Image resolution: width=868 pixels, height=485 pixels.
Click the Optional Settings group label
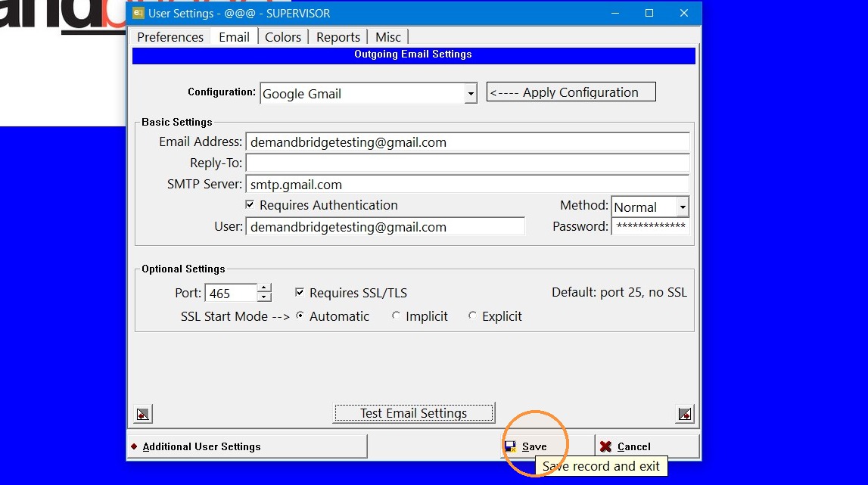point(183,269)
